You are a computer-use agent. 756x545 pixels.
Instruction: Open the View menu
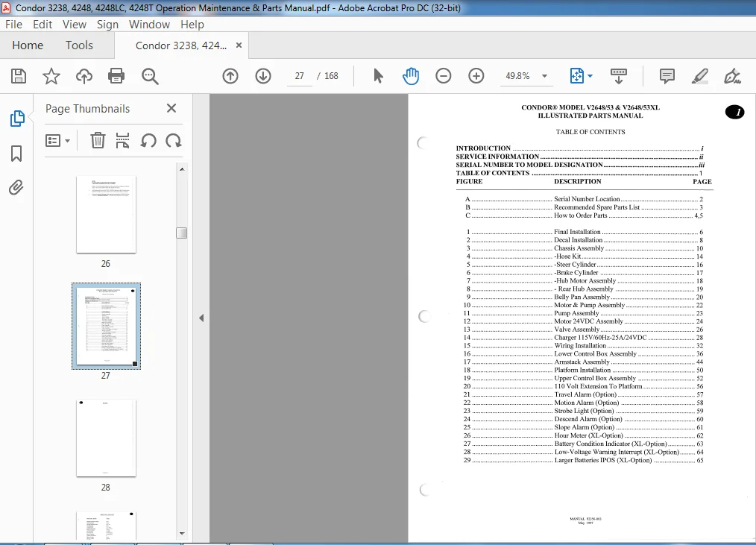75,24
